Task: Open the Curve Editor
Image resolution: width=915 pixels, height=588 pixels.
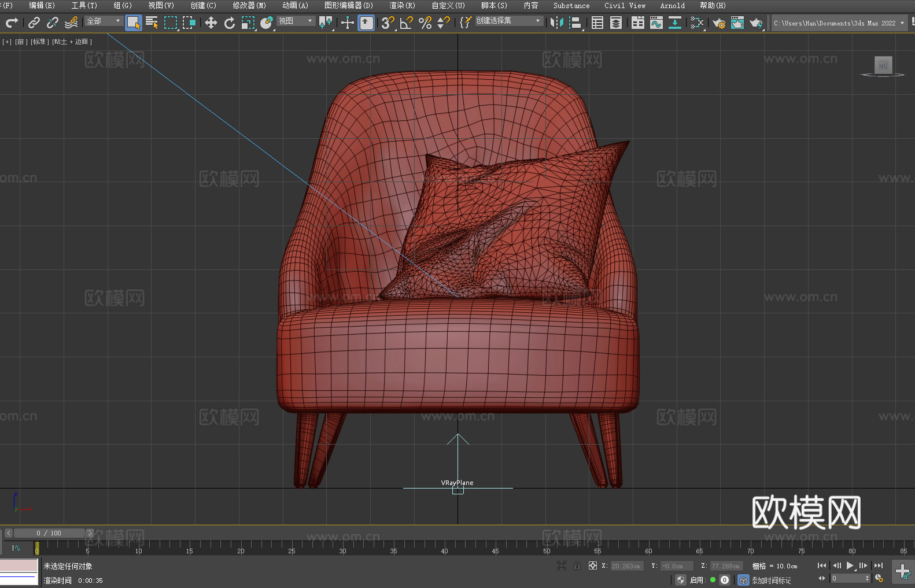Action: click(x=656, y=23)
